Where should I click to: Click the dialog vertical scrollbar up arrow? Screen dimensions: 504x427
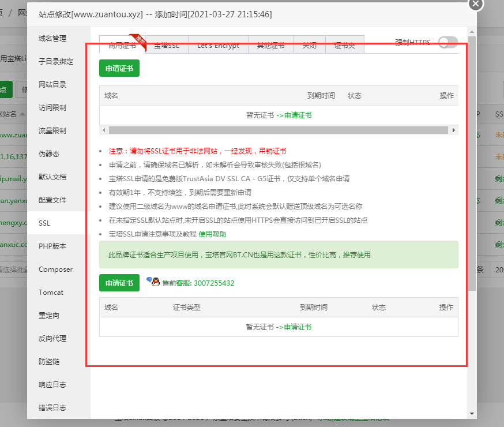[x=472, y=32]
